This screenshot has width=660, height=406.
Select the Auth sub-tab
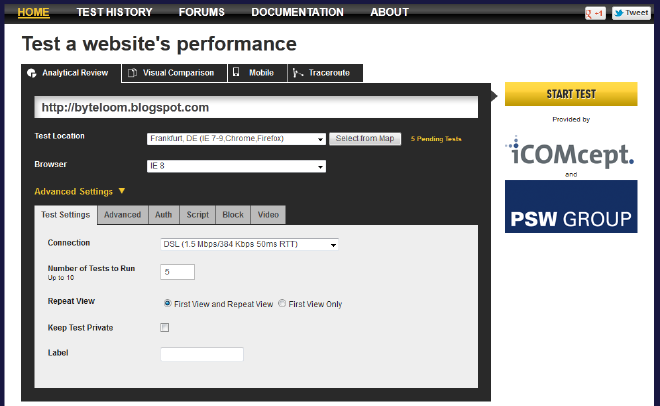tap(164, 215)
